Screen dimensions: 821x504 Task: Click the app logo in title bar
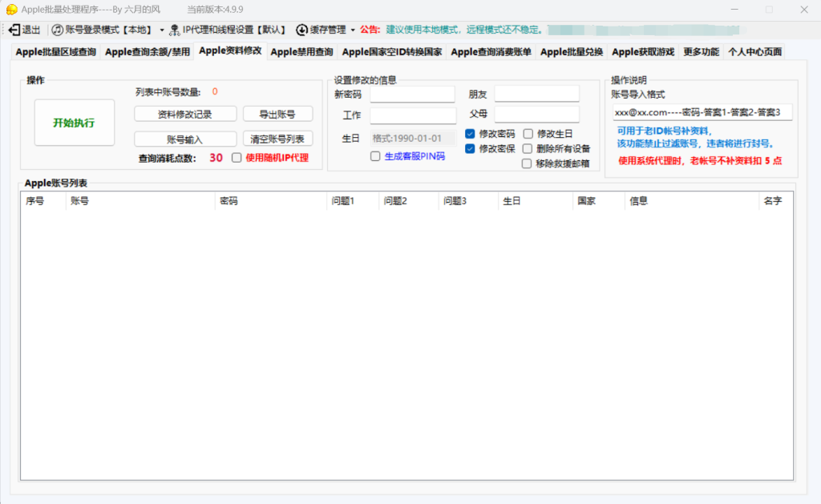[10, 9]
